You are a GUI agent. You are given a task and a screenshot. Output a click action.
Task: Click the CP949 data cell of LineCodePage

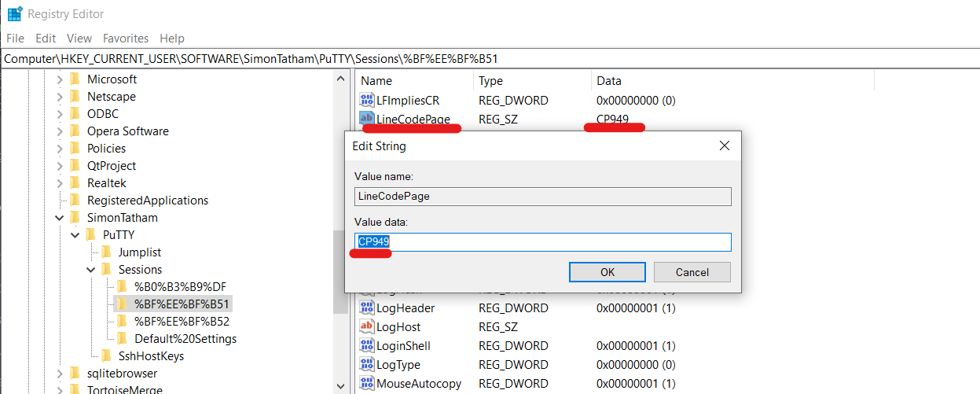tap(613, 120)
